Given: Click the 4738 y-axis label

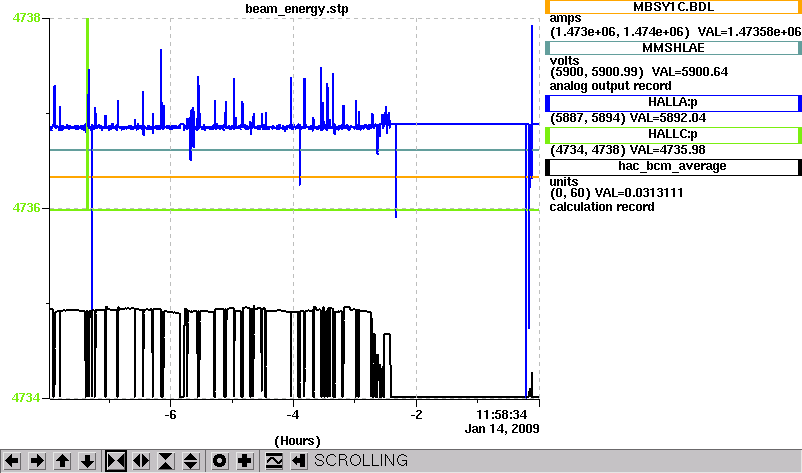Looking at the screenshot, I should 26,18.
